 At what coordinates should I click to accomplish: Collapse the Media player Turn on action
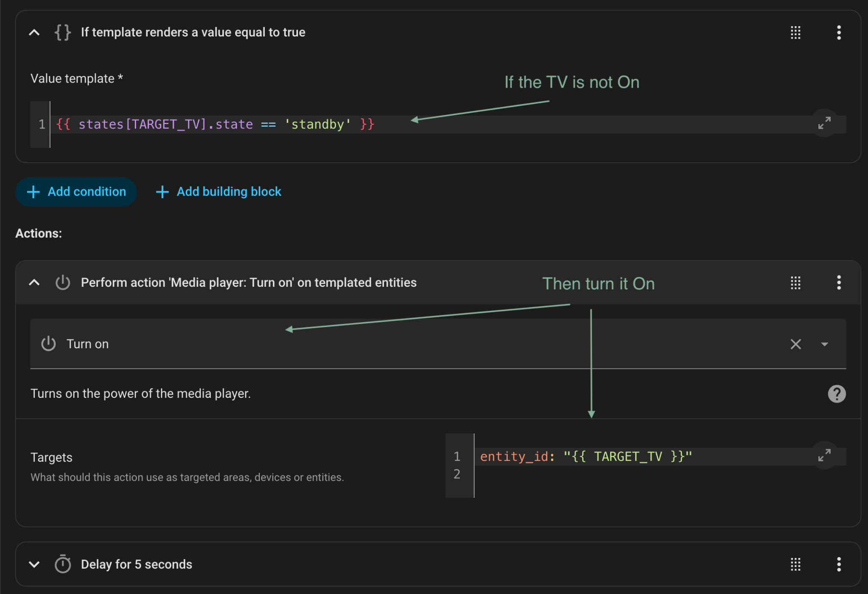pos(34,283)
